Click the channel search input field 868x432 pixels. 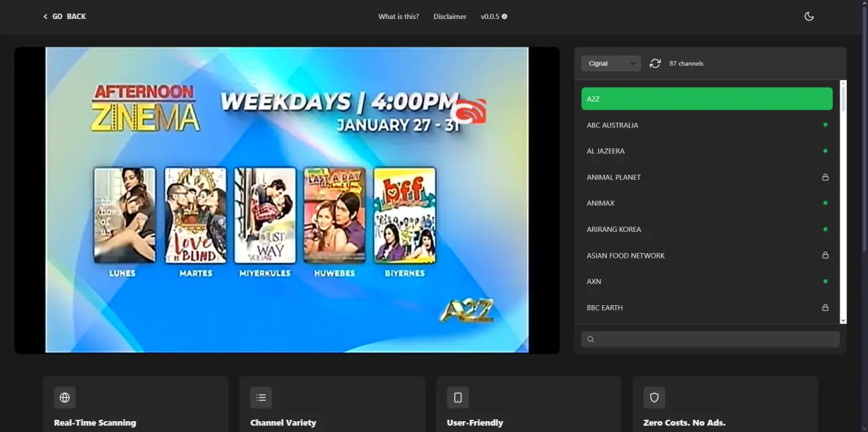click(x=710, y=339)
